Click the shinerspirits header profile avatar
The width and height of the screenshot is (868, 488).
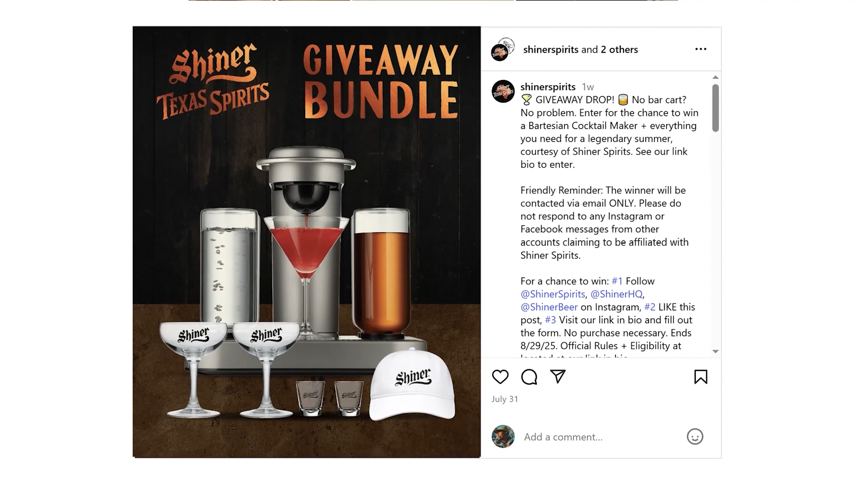coord(503,50)
